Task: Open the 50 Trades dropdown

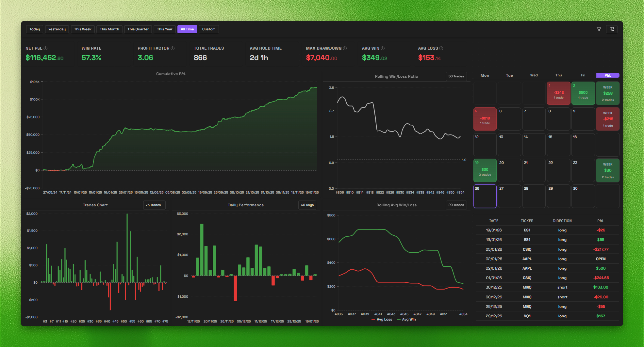Action: pos(456,76)
